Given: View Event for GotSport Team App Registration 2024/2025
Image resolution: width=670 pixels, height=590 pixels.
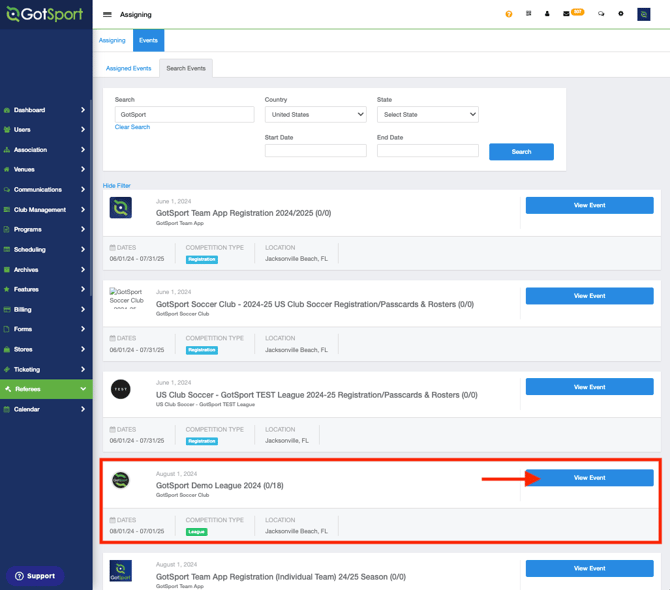Looking at the screenshot, I should pos(589,205).
